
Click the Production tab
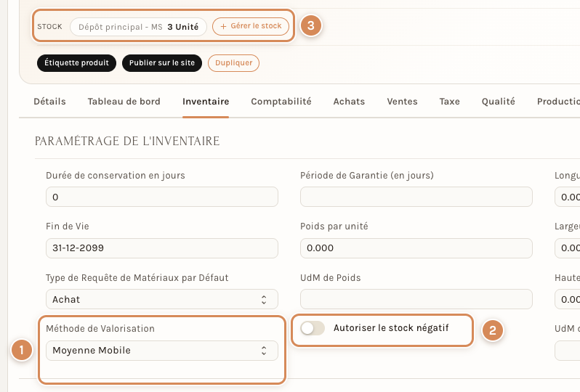pyautogui.click(x=558, y=102)
